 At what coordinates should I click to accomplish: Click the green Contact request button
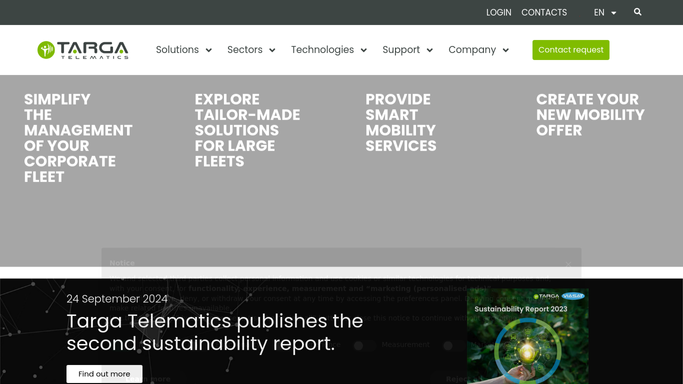click(x=571, y=50)
